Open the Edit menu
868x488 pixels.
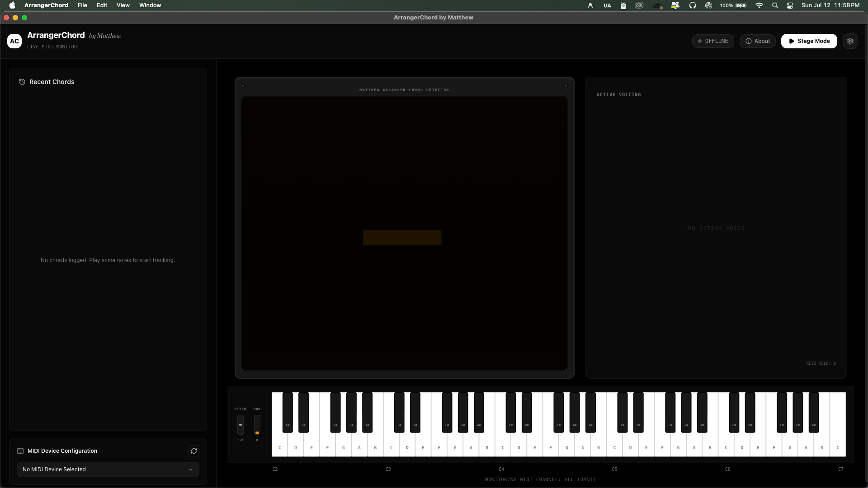pos(102,5)
